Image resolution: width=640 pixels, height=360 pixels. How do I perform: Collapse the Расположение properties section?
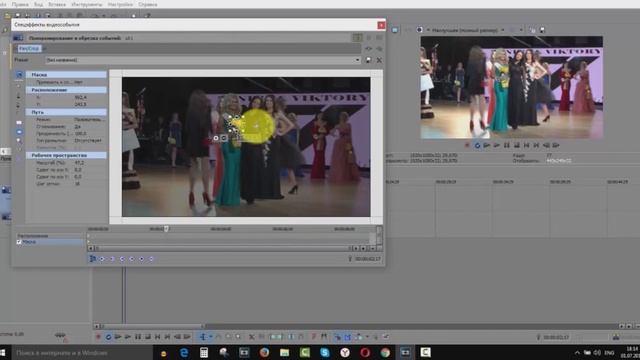tap(29, 90)
